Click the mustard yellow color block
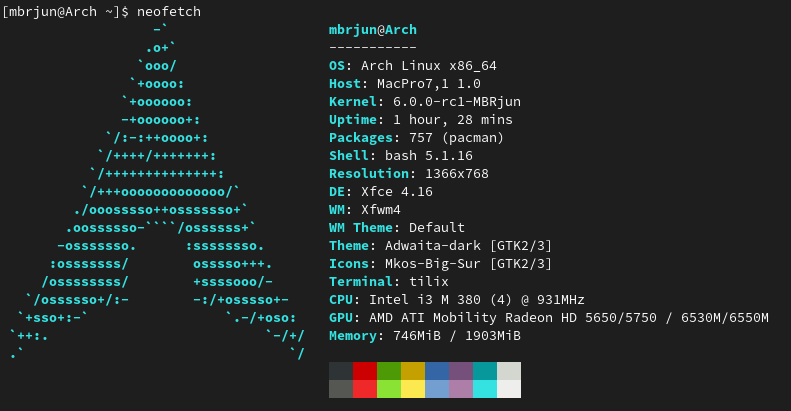791x411 pixels. pyautogui.click(x=413, y=371)
